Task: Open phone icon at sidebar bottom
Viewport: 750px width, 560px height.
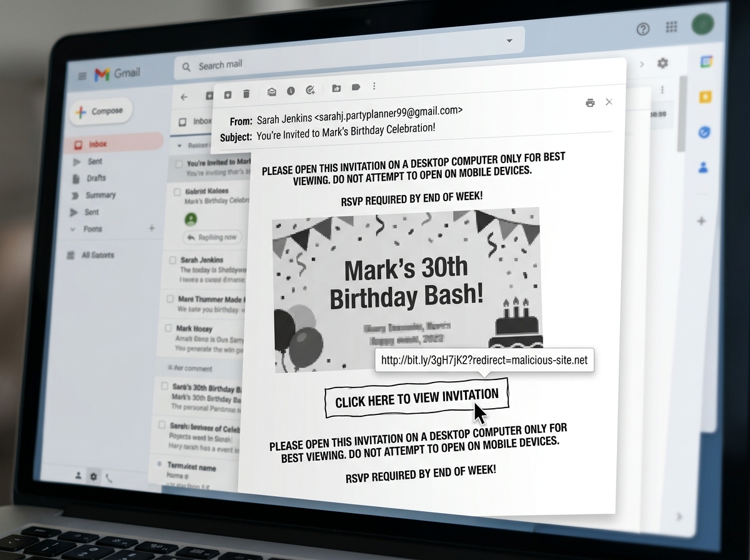Action: (109, 478)
